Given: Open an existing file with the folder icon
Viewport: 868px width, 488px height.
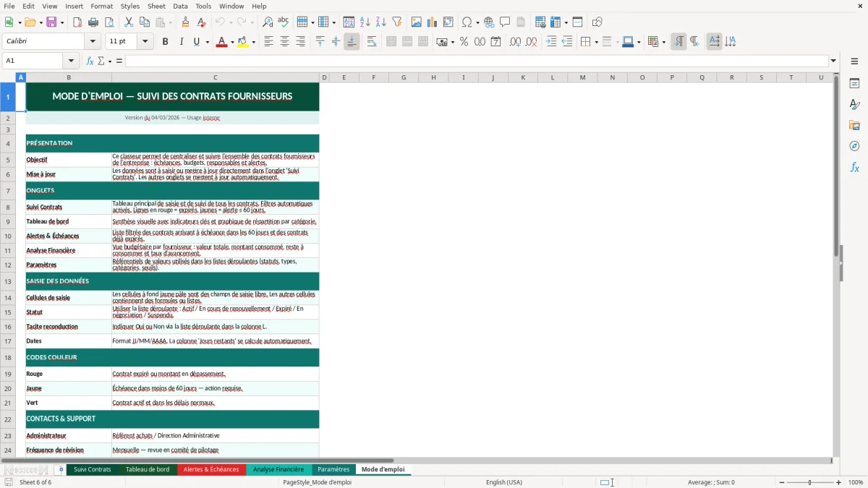Looking at the screenshot, I should [x=29, y=22].
